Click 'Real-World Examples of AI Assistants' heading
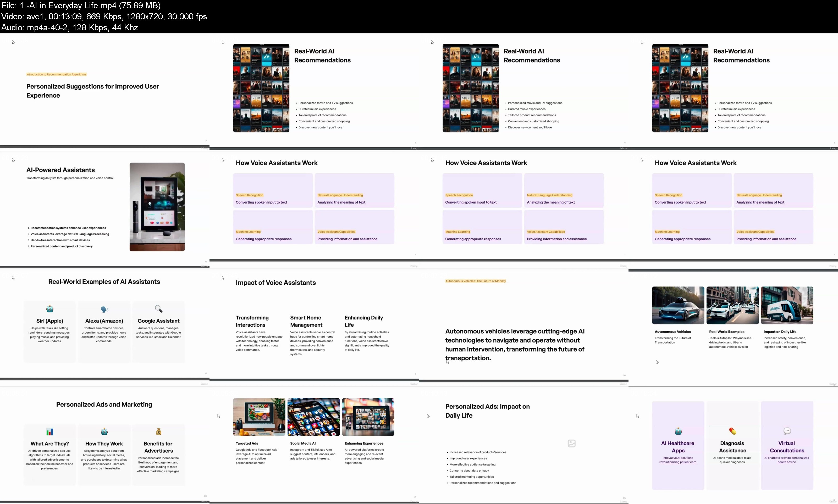Image resolution: width=838 pixels, height=504 pixels. pos(104,282)
